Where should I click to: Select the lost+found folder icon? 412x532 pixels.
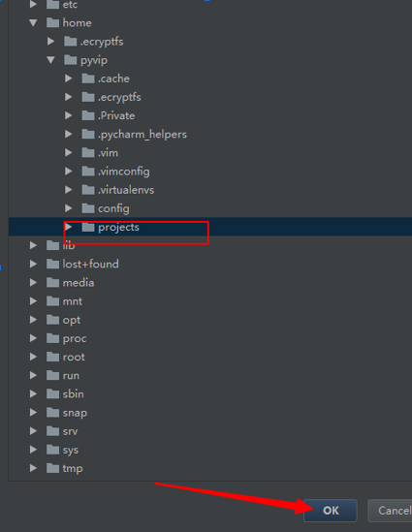52,264
